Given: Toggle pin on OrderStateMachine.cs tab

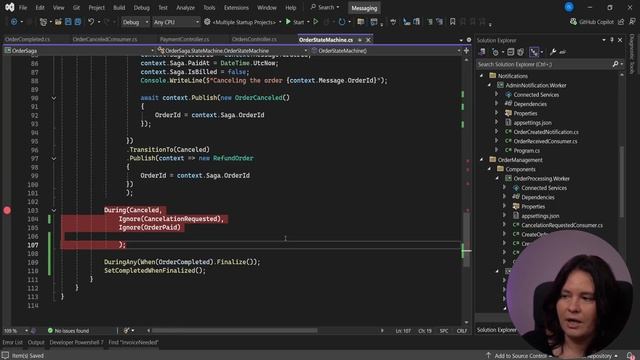Looking at the screenshot, I should 360,40.
